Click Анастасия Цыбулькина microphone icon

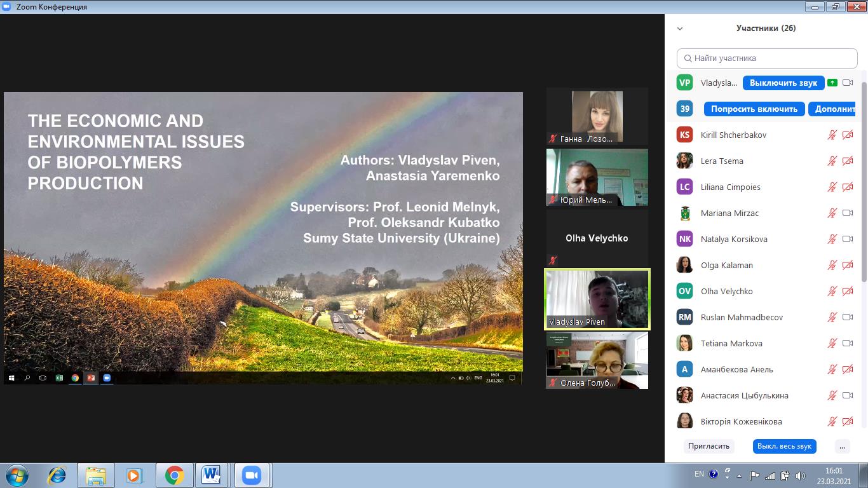pos(832,395)
